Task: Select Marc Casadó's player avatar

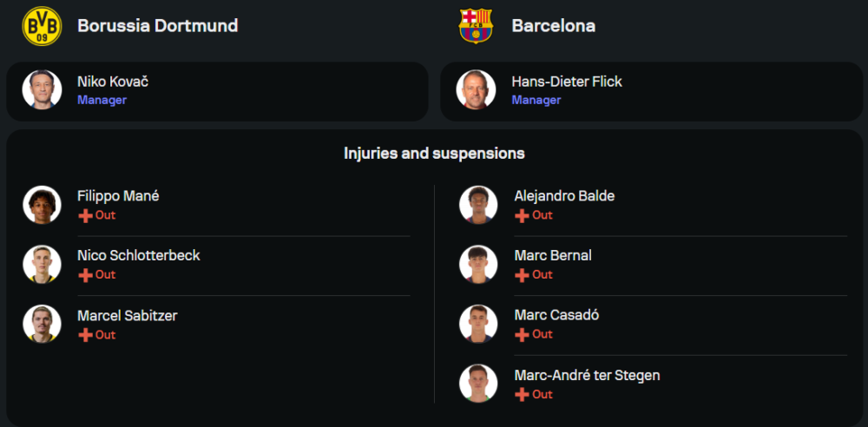Action: tap(478, 324)
